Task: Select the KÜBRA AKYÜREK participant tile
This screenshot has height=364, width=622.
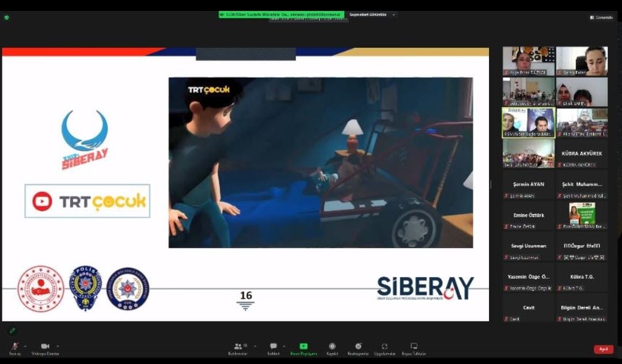Action: (582, 154)
